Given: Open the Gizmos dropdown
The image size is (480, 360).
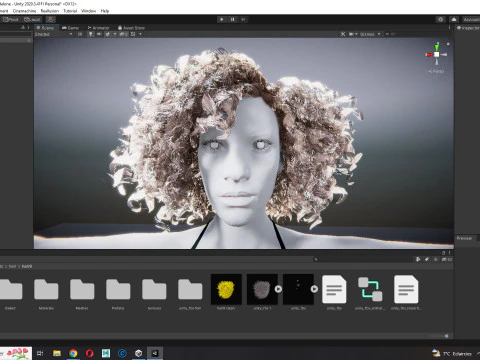Looking at the screenshot, I should pyautogui.click(x=370, y=34).
